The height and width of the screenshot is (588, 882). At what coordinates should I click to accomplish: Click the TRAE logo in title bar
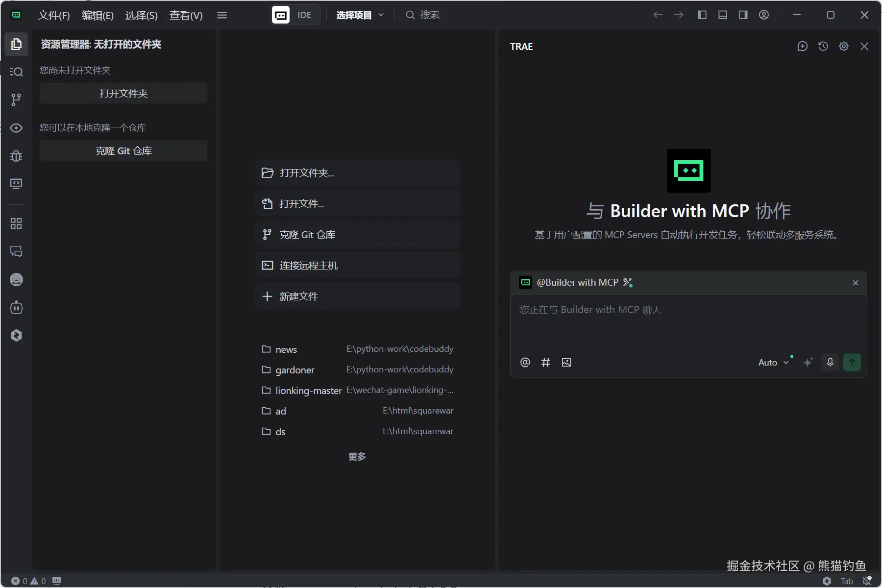pos(16,15)
